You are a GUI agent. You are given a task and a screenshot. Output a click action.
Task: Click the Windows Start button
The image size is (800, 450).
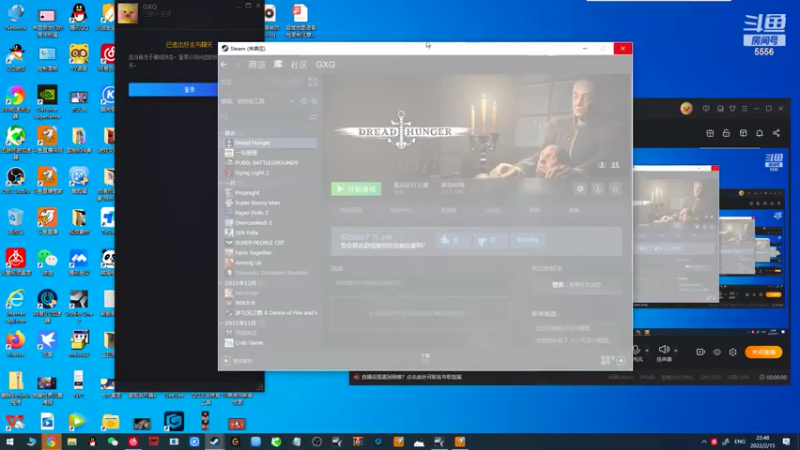pyautogui.click(x=10, y=442)
